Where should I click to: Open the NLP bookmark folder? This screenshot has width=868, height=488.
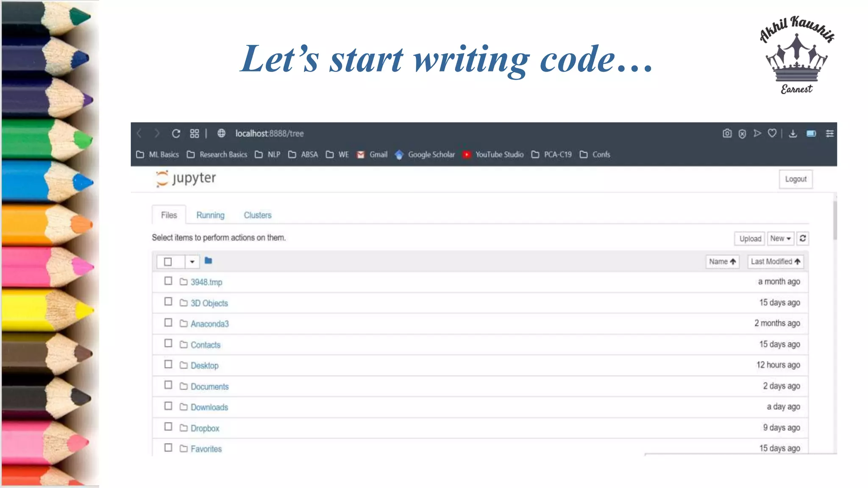click(x=267, y=155)
